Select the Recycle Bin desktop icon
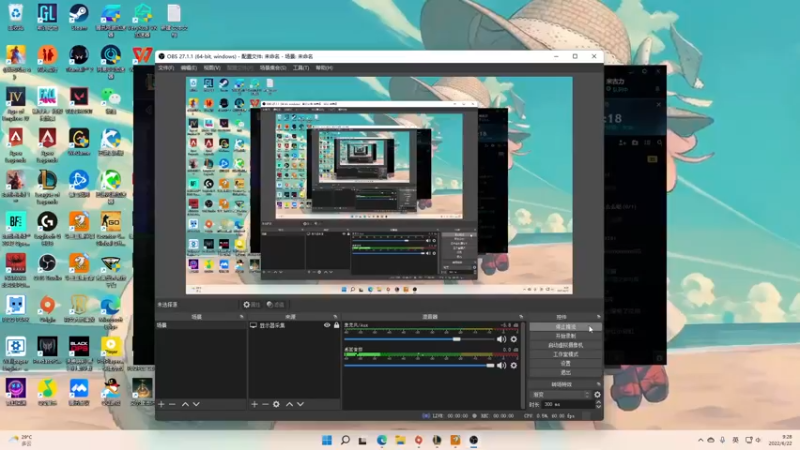This screenshot has height=450, width=800. (x=16, y=17)
